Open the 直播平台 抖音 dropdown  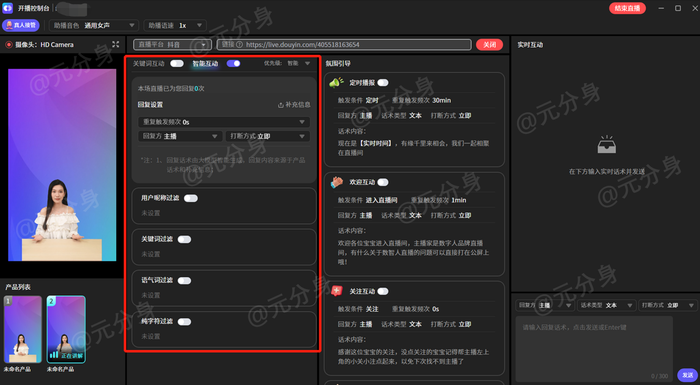(172, 45)
